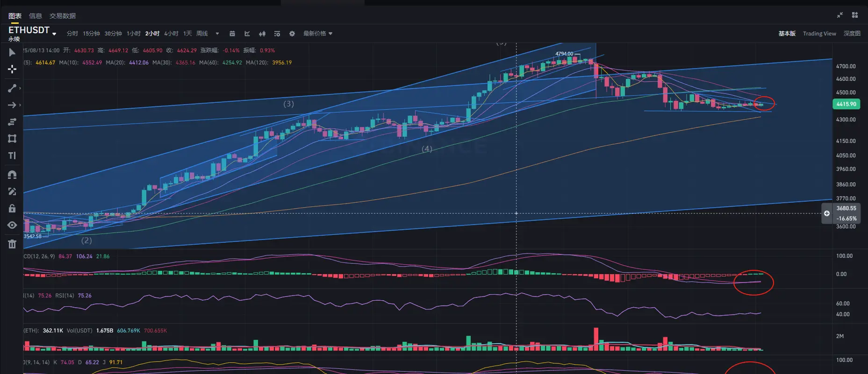Image resolution: width=868 pixels, height=374 pixels.
Task: Click the 3680.55 crosshair price label
Action: pos(846,208)
